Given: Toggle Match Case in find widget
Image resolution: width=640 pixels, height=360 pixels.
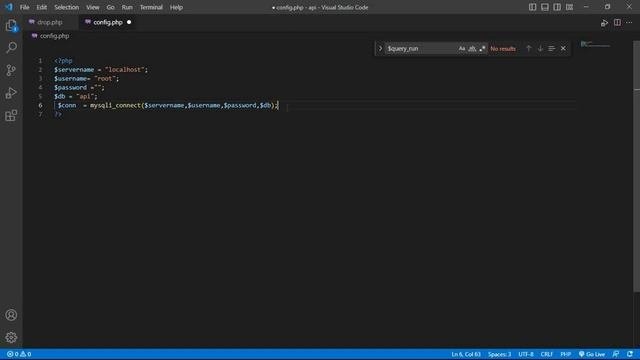Looking at the screenshot, I should click(462, 49).
